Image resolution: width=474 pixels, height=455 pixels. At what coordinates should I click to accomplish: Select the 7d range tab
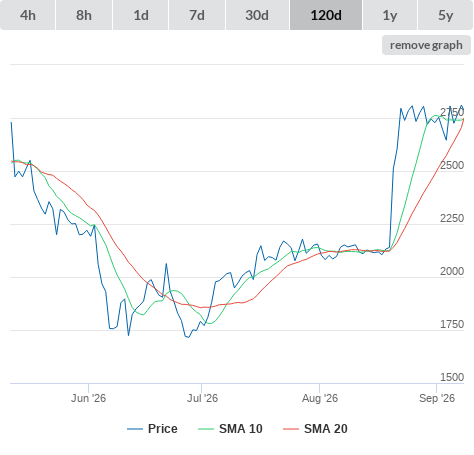coord(197,15)
